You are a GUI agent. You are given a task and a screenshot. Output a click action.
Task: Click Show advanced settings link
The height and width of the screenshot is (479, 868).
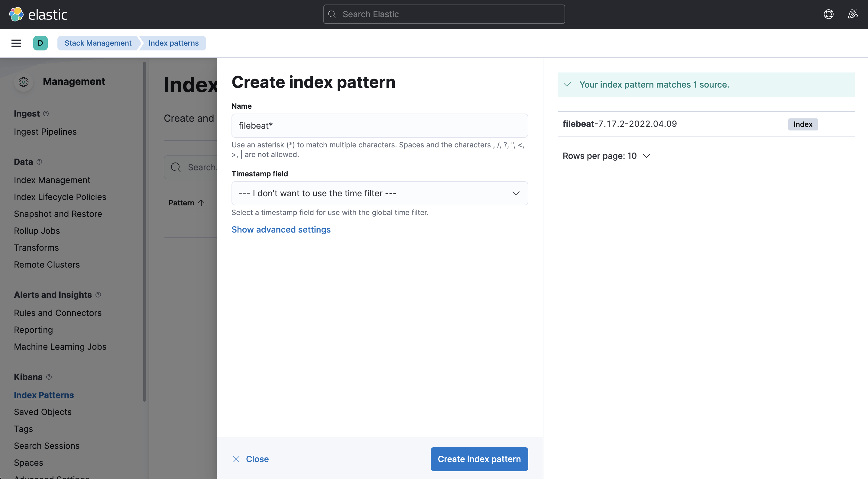(281, 230)
